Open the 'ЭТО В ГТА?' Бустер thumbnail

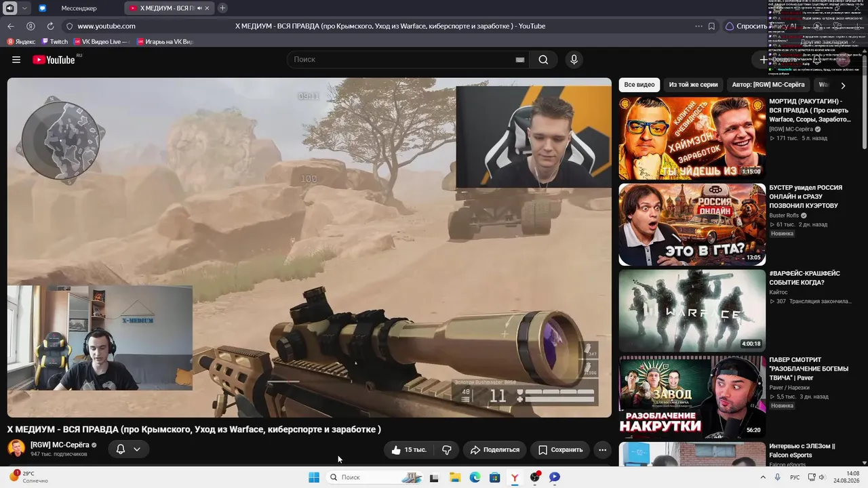coord(692,224)
